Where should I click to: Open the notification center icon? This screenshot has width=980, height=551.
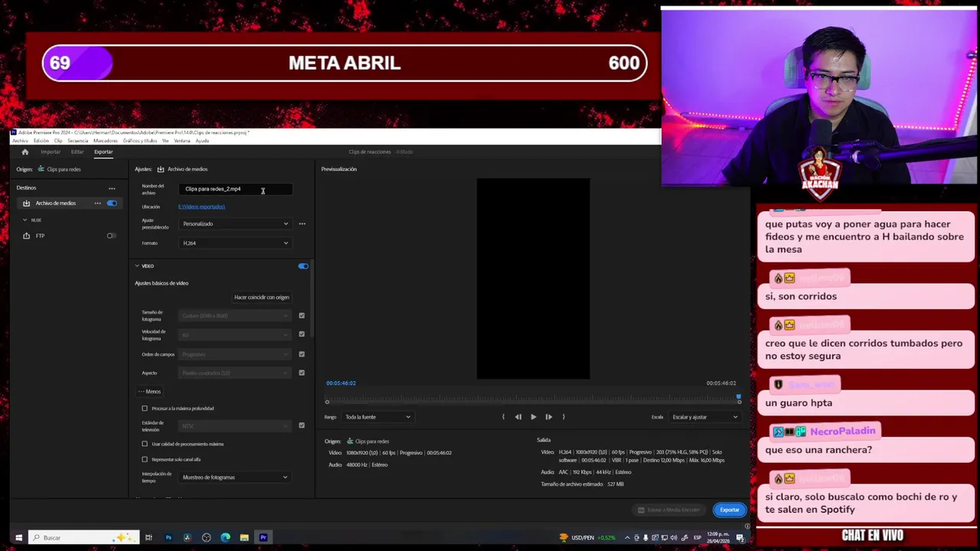740,537
